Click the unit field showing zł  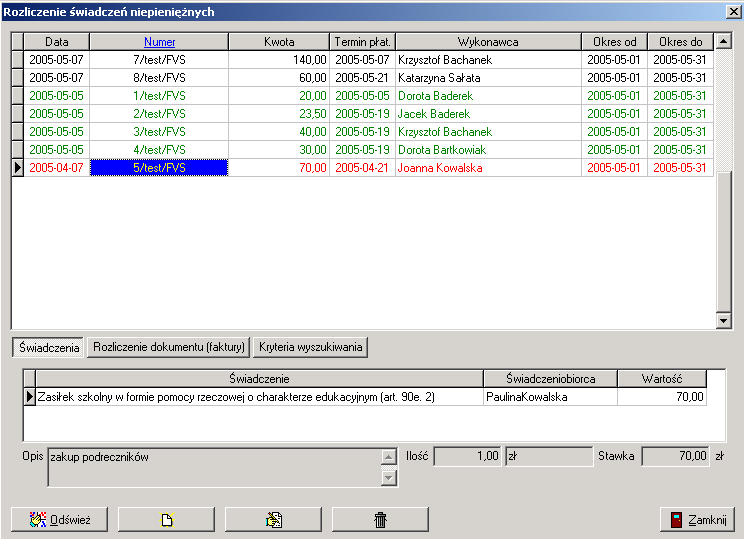pyautogui.click(x=549, y=456)
